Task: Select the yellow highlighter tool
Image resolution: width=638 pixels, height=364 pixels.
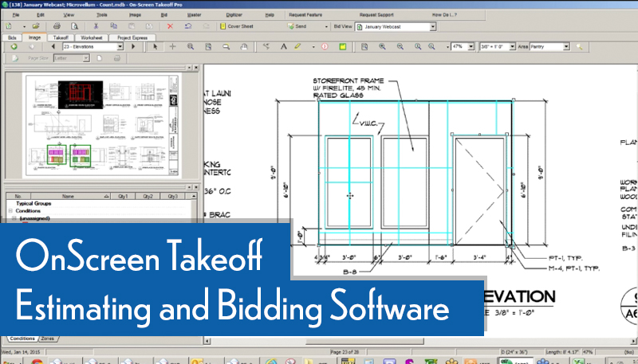Action: (298, 47)
